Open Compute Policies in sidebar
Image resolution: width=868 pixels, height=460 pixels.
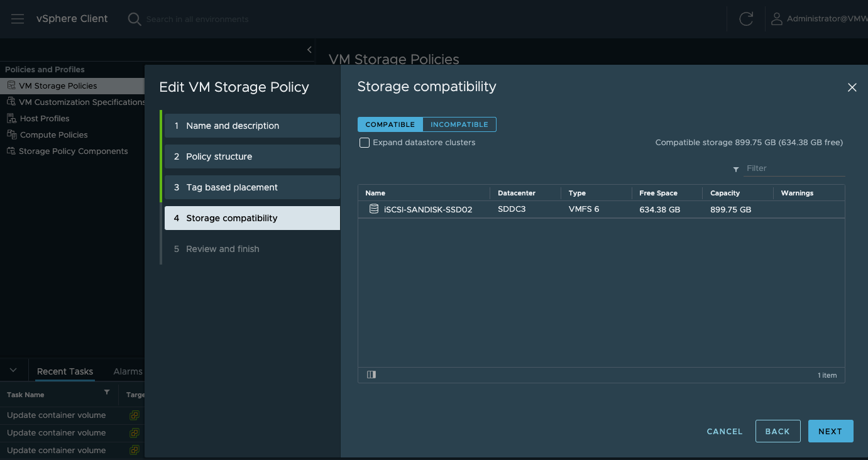coord(54,134)
